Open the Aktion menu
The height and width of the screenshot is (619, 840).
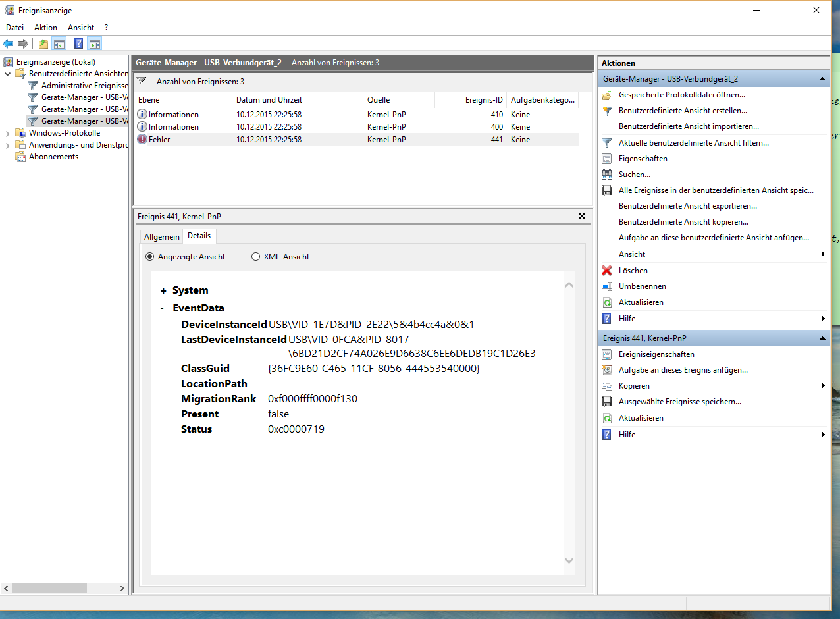coord(45,28)
